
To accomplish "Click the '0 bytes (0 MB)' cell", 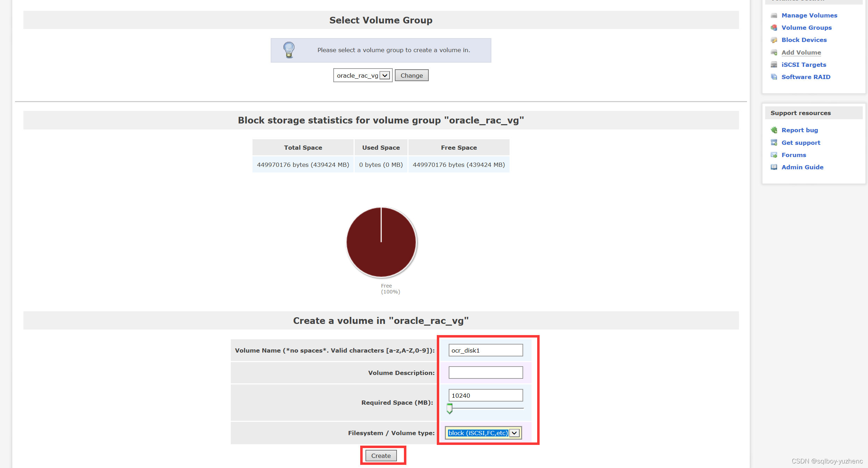I will click(x=381, y=165).
